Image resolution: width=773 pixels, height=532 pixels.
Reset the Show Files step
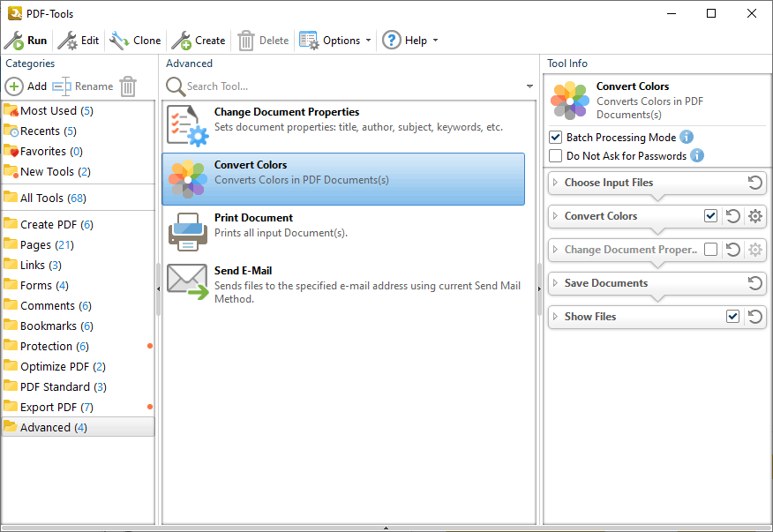[754, 317]
